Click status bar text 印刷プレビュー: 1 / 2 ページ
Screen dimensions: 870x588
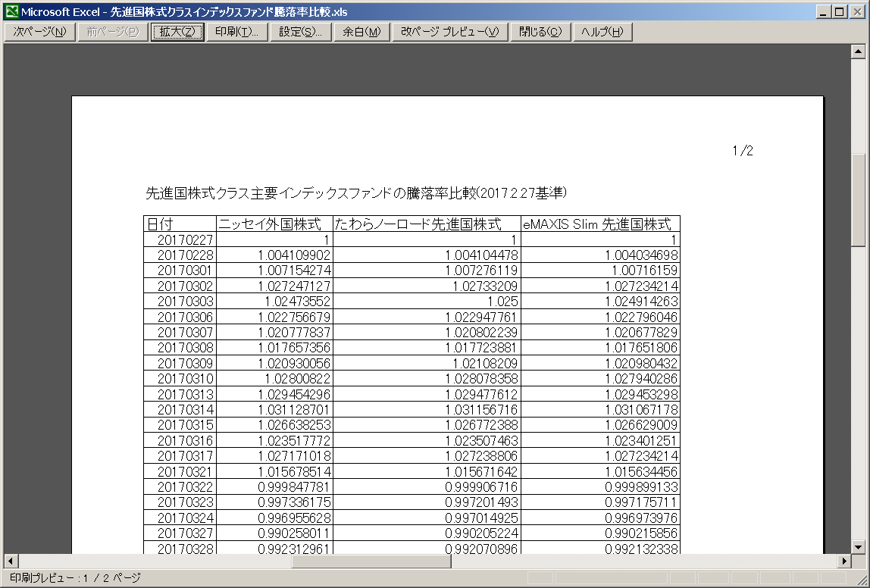coord(75,578)
